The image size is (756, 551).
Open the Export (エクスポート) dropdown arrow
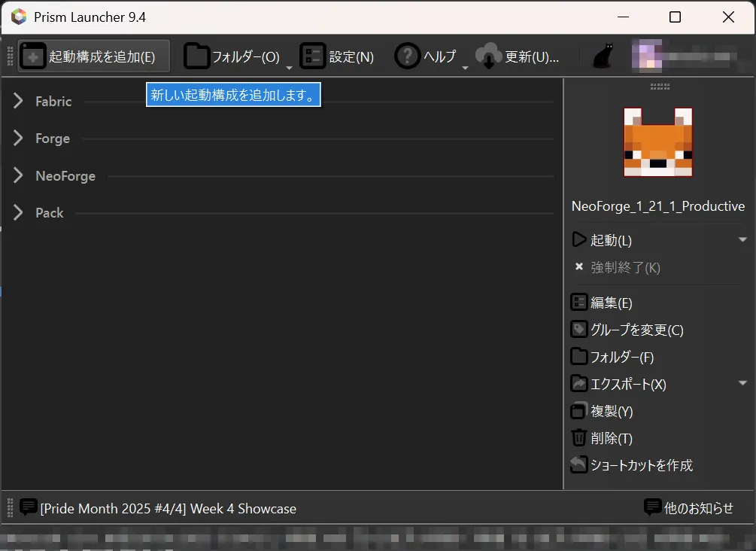point(742,384)
